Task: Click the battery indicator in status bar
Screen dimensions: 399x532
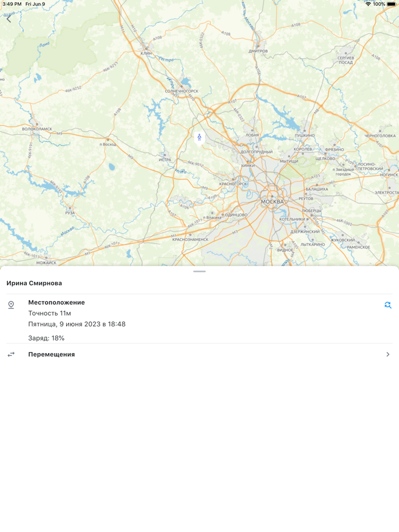Action: coord(391,4)
